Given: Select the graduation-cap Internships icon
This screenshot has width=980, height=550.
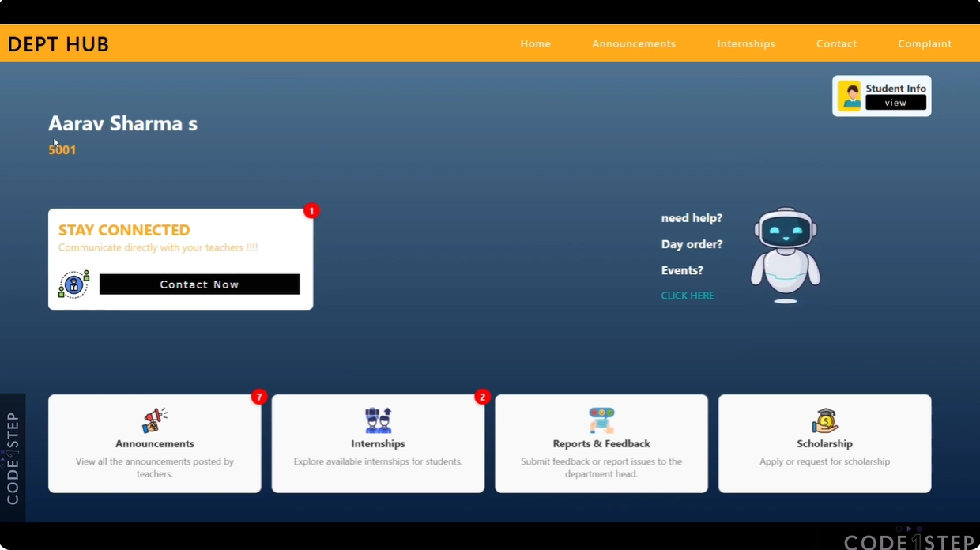Looking at the screenshot, I should (x=378, y=419).
